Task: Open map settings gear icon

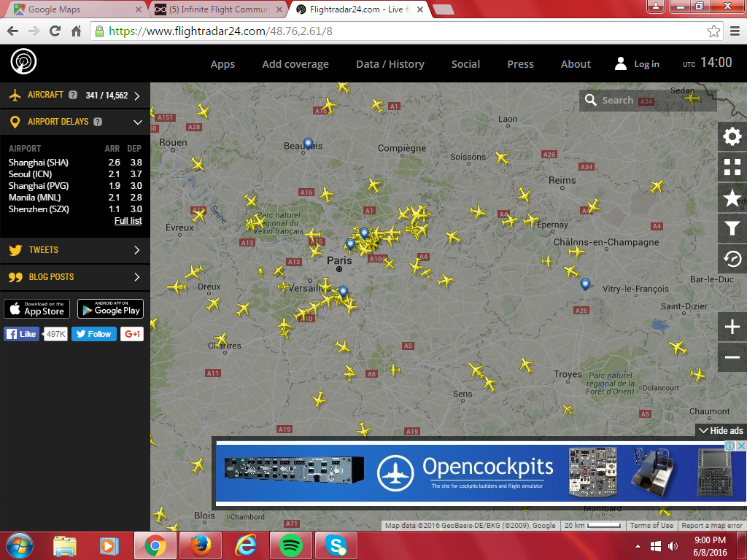Action: coord(732,136)
